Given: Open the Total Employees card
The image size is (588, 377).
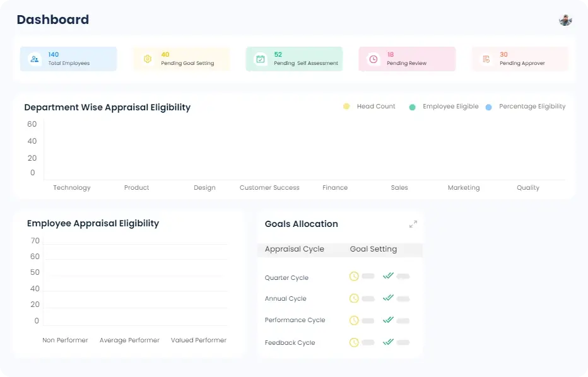Looking at the screenshot, I should (69, 59).
